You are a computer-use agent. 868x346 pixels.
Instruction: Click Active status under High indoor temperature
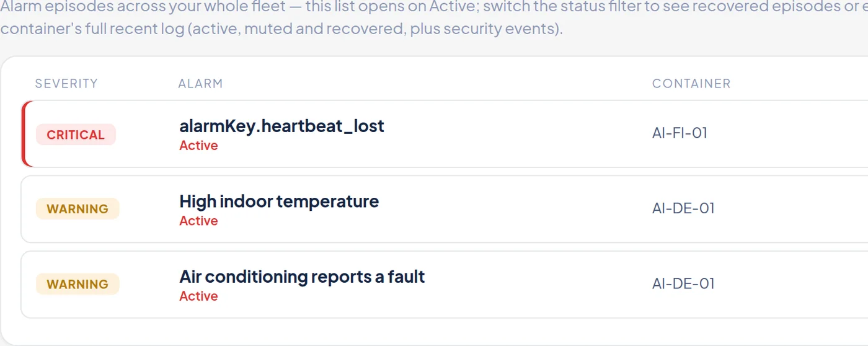(198, 221)
